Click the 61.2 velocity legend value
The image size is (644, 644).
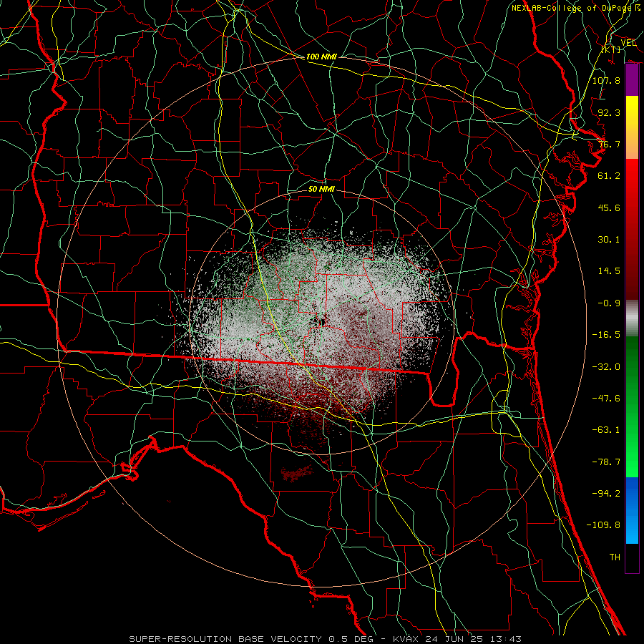point(609,176)
